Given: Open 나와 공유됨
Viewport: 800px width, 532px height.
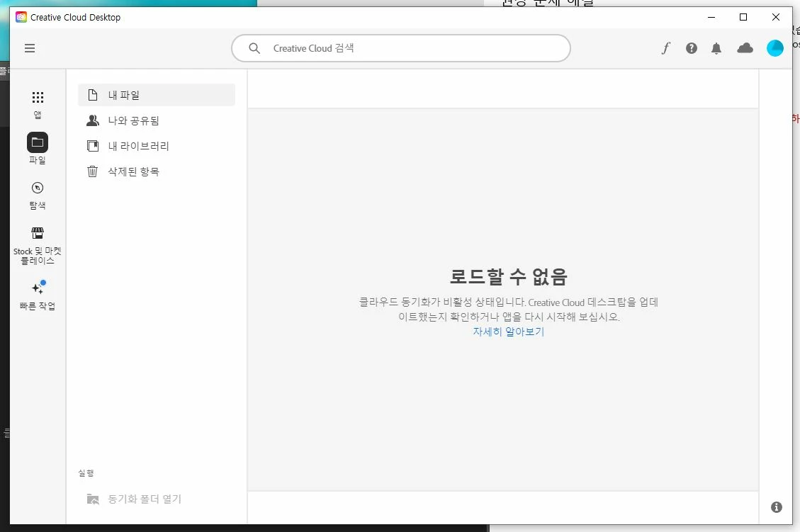Looking at the screenshot, I should [156, 120].
